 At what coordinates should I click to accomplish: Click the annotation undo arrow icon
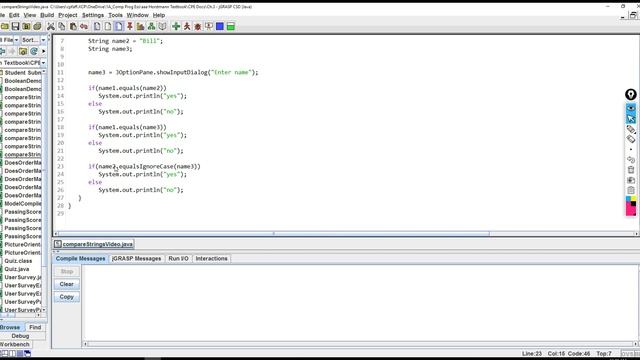(x=631, y=160)
